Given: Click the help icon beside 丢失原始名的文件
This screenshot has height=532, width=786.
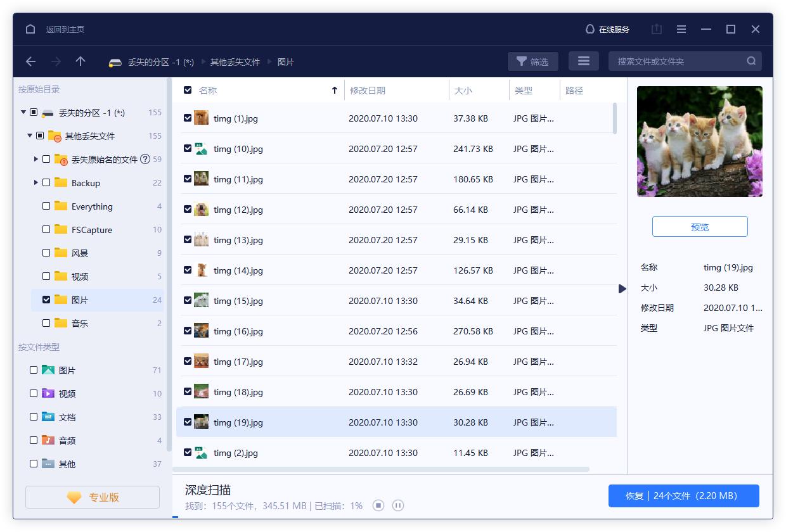Looking at the screenshot, I should pyautogui.click(x=146, y=159).
